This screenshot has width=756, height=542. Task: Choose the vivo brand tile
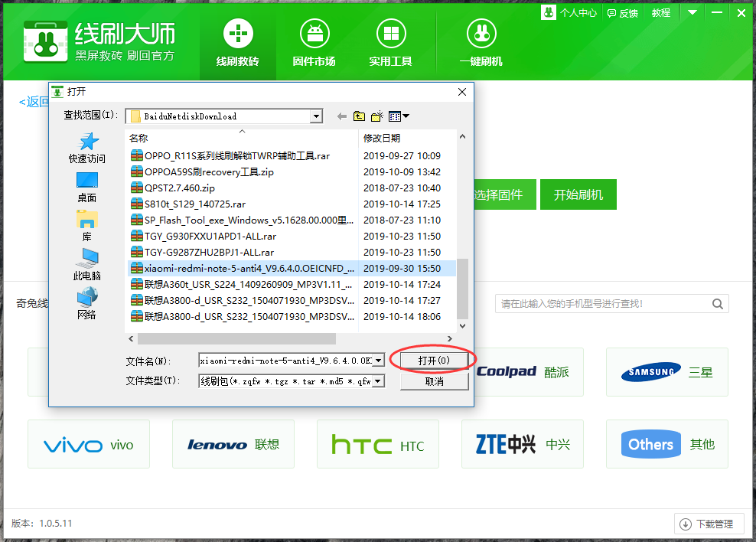tap(89, 444)
